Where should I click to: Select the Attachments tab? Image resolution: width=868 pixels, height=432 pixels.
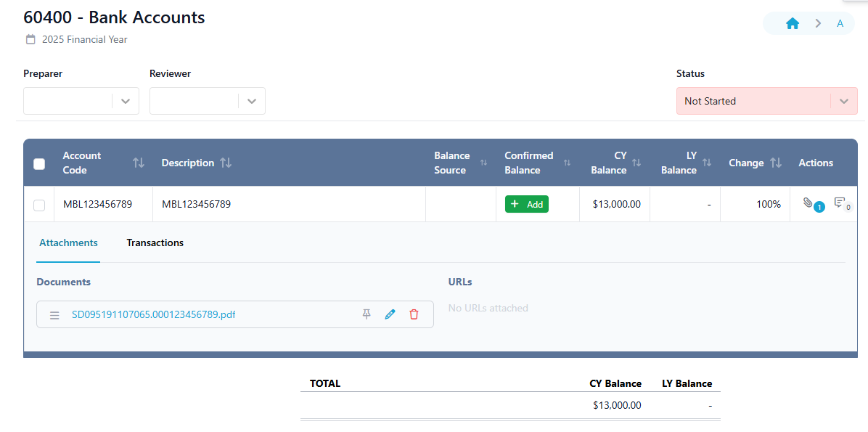coord(67,243)
